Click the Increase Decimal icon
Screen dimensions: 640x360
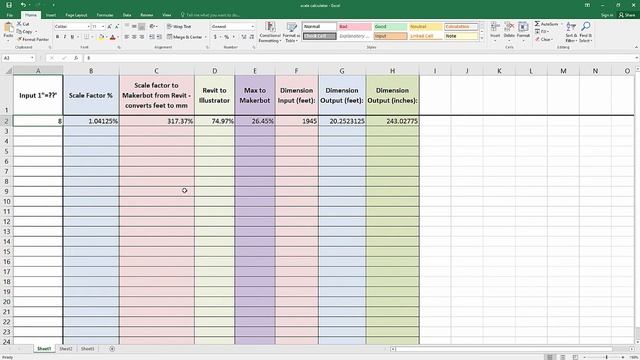pos(244,37)
